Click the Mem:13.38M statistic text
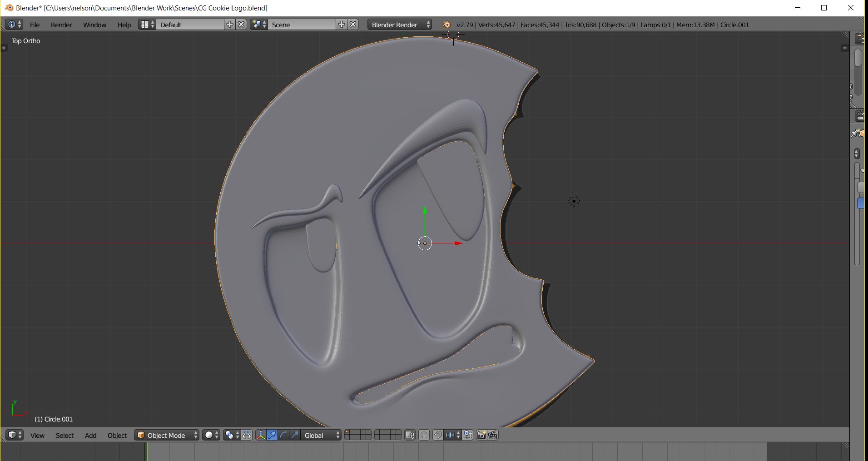The height and width of the screenshot is (461, 868). [x=695, y=25]
